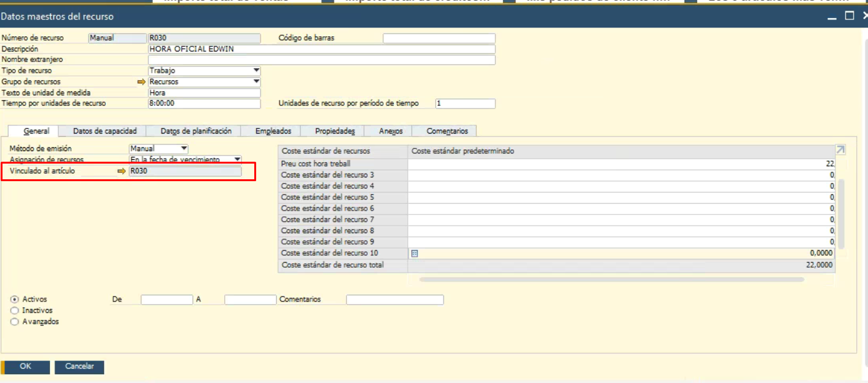Select the Inactivos radio button
Image resolution: width=868 pixels, height=383 pixels.
coord(14,310)
